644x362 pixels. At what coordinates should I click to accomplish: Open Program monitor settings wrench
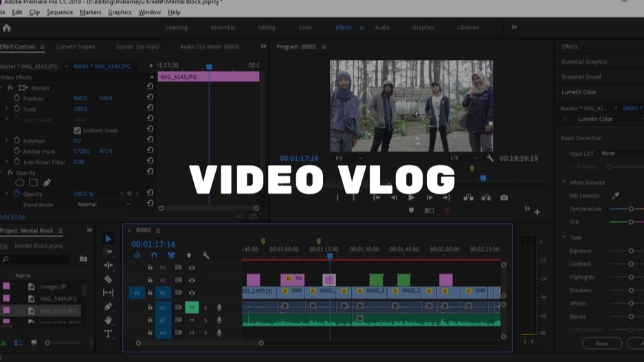[489, 158]
